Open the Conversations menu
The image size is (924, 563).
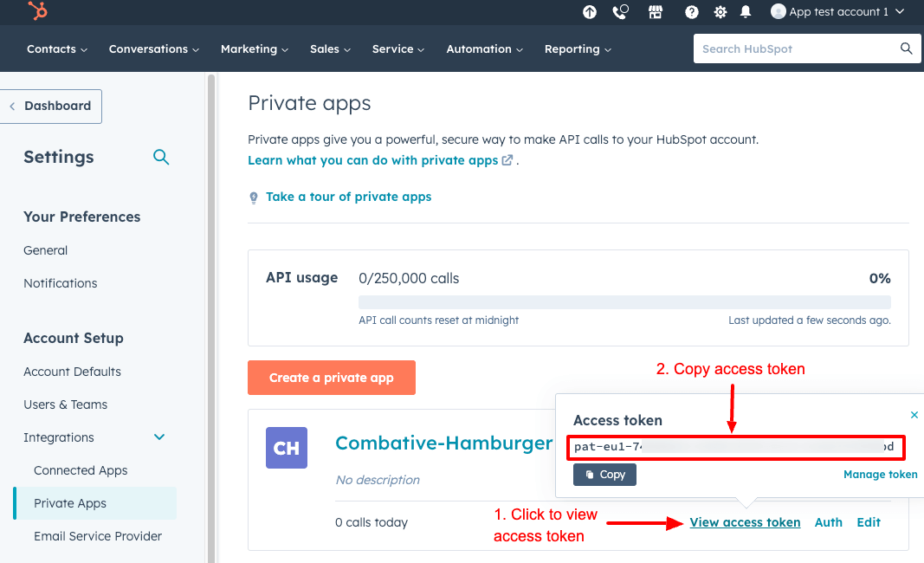pyautogui.click(x=154, y=49)
